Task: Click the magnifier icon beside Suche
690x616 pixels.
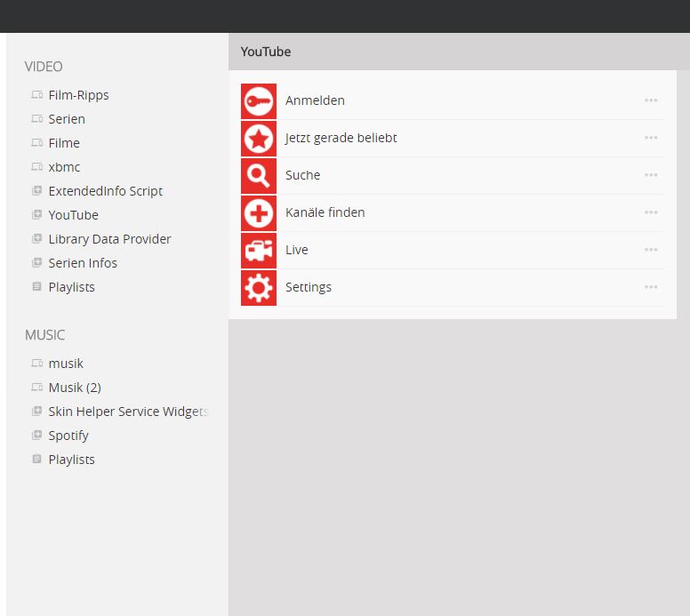Action: (259, 176)
